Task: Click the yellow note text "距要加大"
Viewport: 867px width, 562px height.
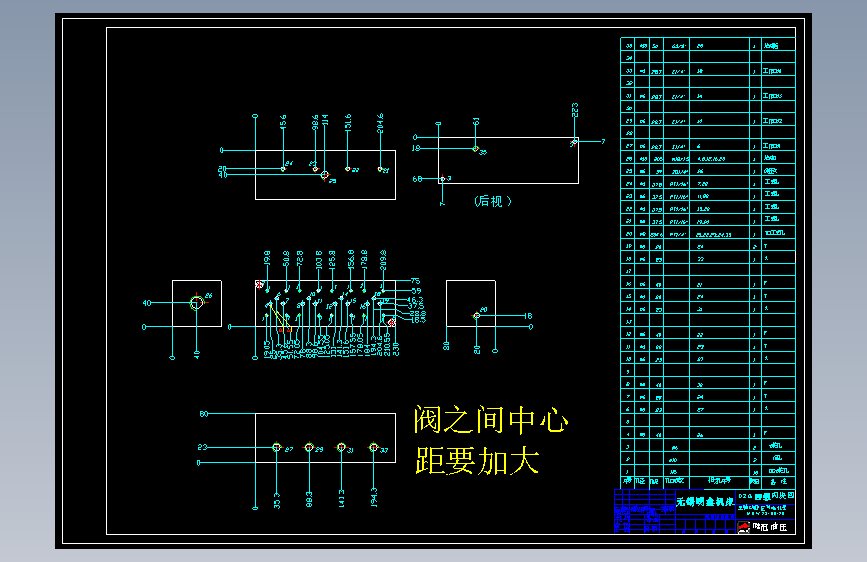Action: click(477, 461)
